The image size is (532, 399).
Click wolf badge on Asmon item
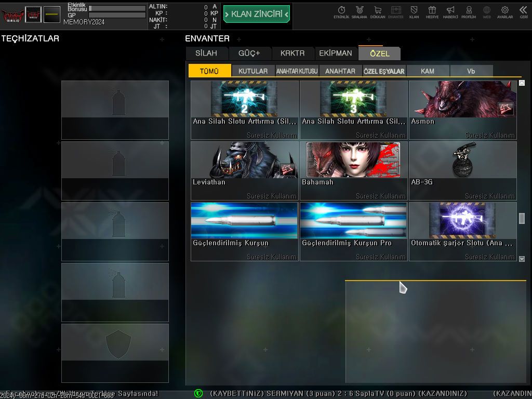coord(506,109)
